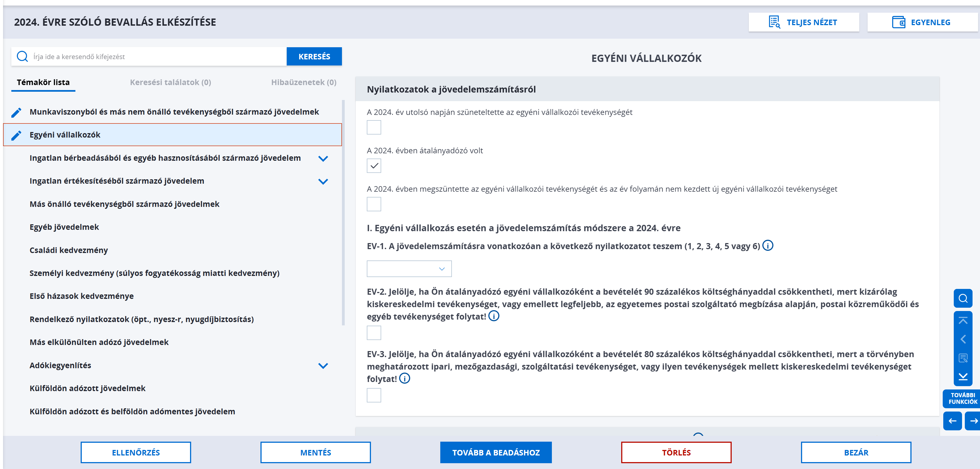Check the megszüntette tevékenységét checkbox
The image size is (980, 469).
tap(374, 204)
